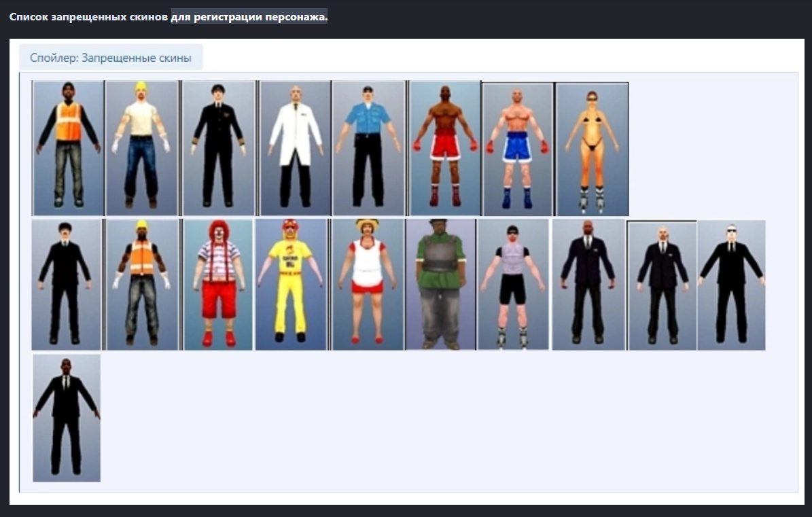
Task: Open the woman in white apron skin
Action: (x=367, y=284)
